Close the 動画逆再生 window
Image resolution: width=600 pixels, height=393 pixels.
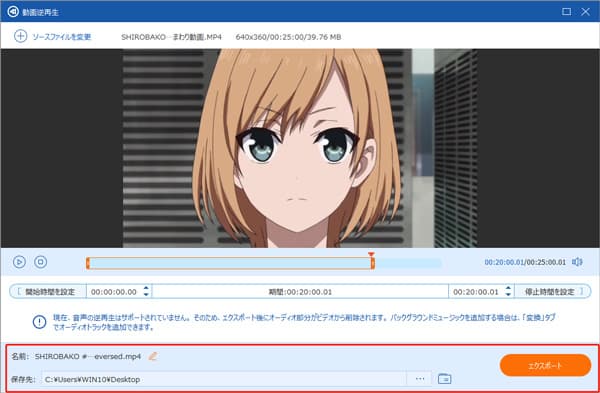coord(585,11)
